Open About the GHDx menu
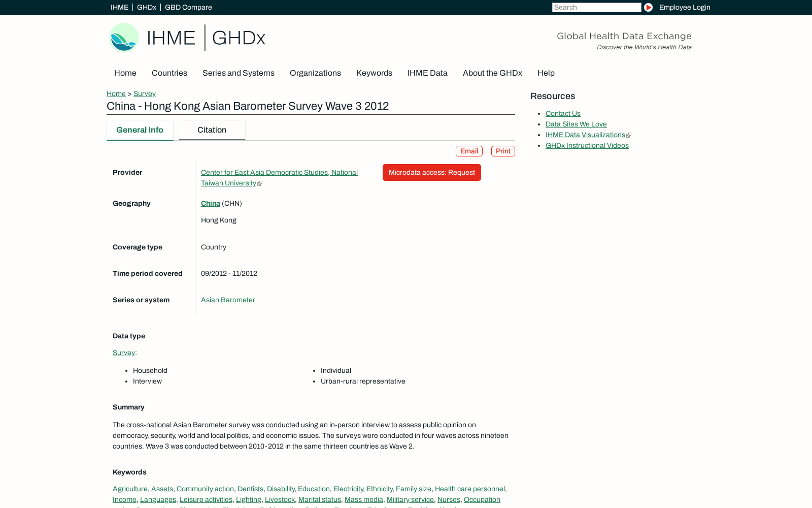 tap(492, 73)
